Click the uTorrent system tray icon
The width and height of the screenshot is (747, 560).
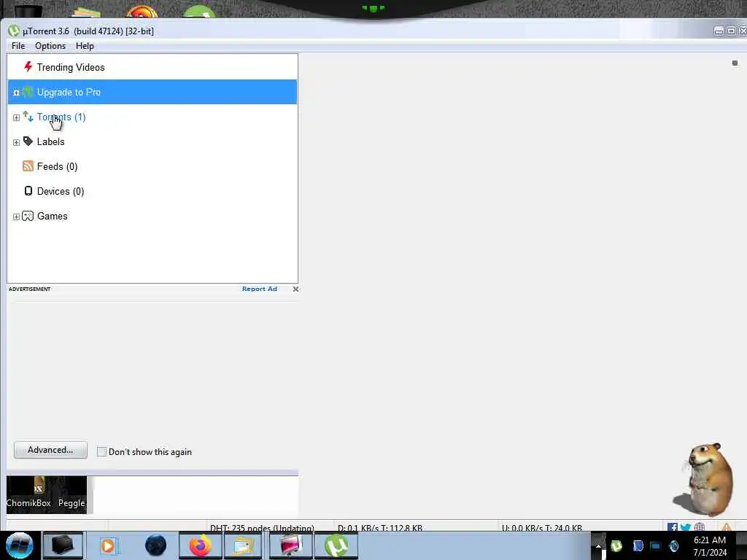[x=616, y=545]
